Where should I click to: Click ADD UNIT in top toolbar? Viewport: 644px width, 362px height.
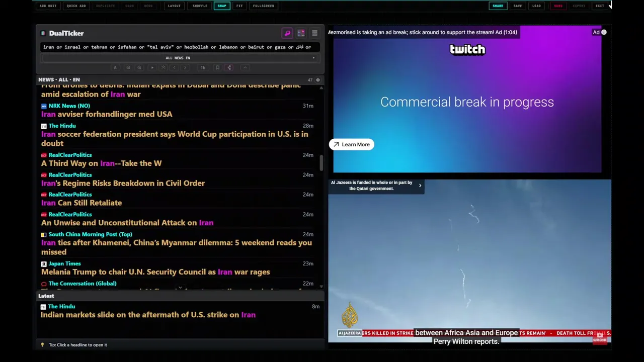(48, 6)
